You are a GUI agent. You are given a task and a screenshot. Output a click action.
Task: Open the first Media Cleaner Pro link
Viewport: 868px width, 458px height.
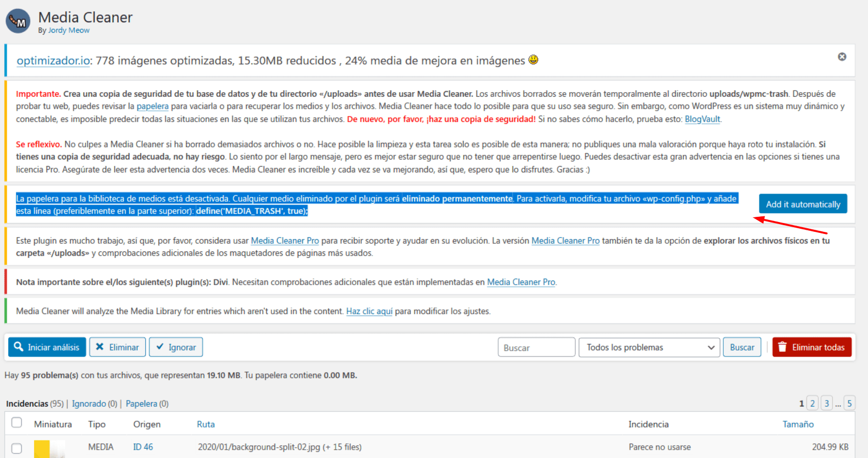[285, 241]
